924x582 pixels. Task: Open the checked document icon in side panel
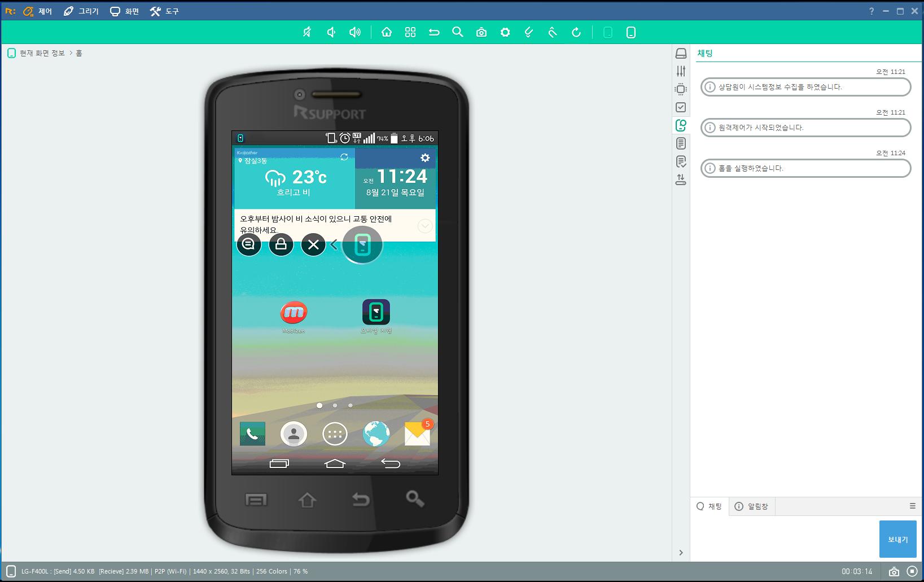point(681,161)
